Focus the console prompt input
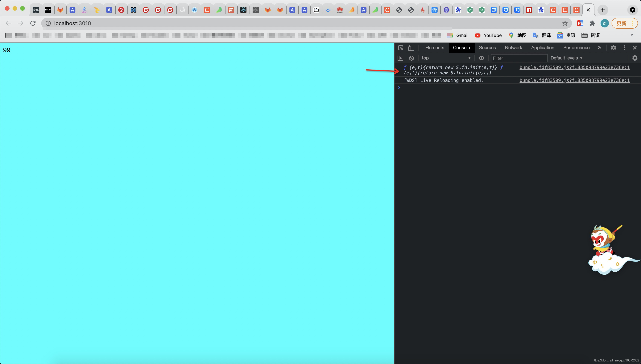The width and height of the screenshot is (641, 364). (x=520, y=88)
